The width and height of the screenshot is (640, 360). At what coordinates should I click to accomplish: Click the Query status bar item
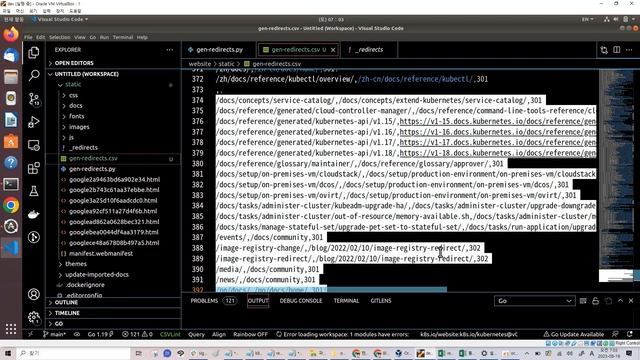(x=196, y=334)
